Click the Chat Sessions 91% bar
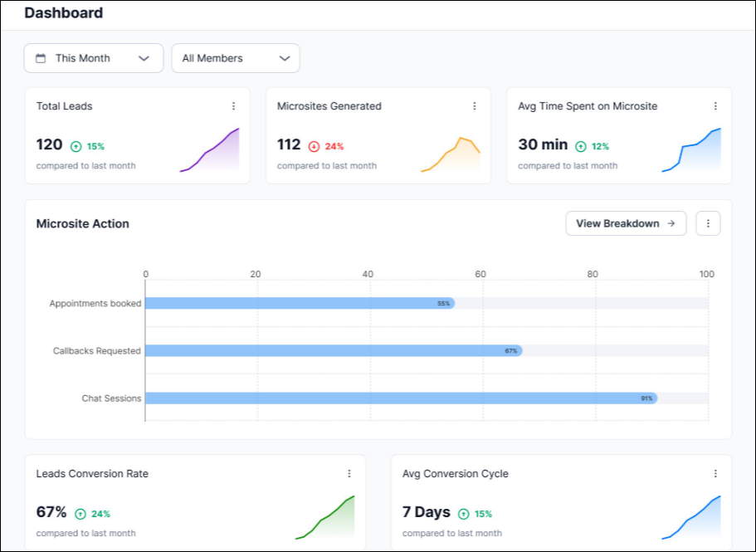The image size is (756, 552). click(401, 398)
